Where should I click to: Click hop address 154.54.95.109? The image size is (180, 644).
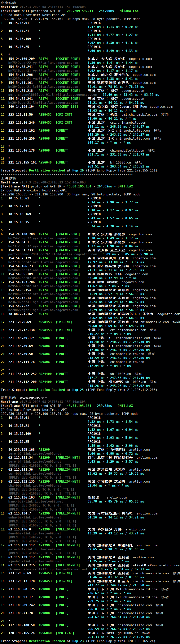(21, 274)
